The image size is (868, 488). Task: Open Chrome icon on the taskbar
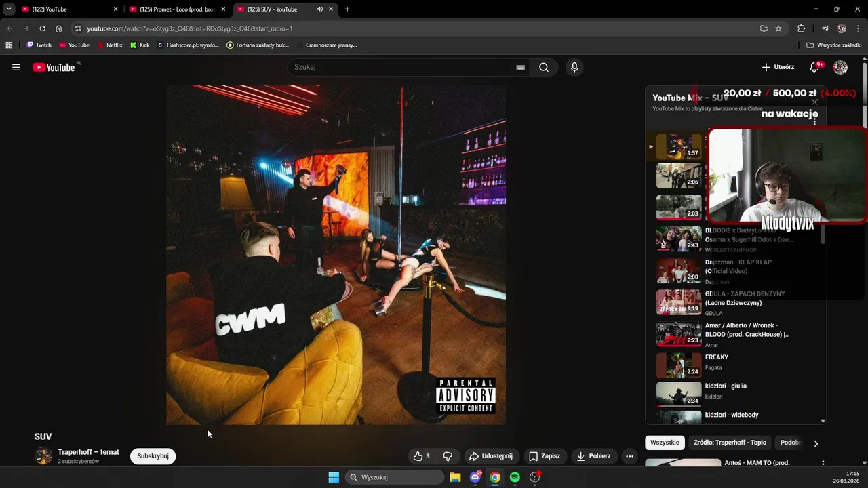click(495, 477)
